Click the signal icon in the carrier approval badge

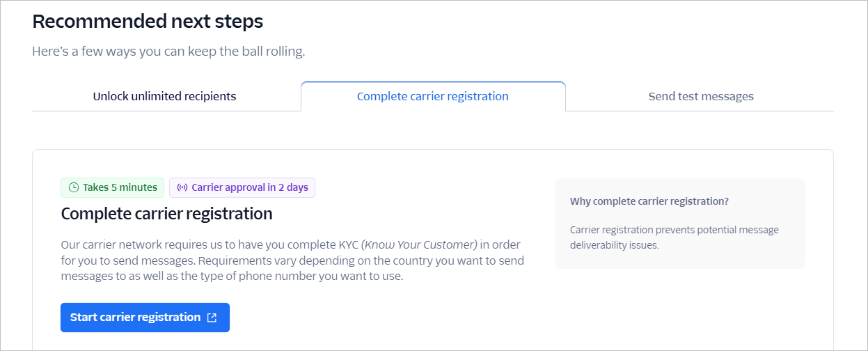[x=182, y=187]
